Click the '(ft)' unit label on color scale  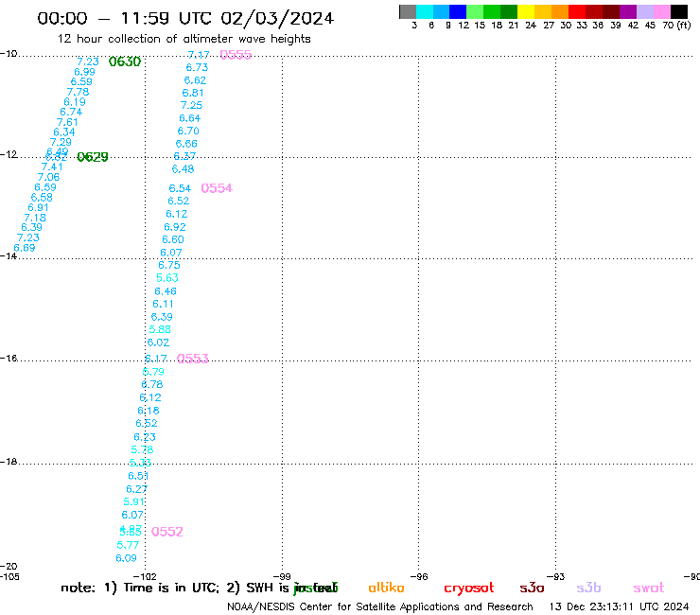click(684, 25)
